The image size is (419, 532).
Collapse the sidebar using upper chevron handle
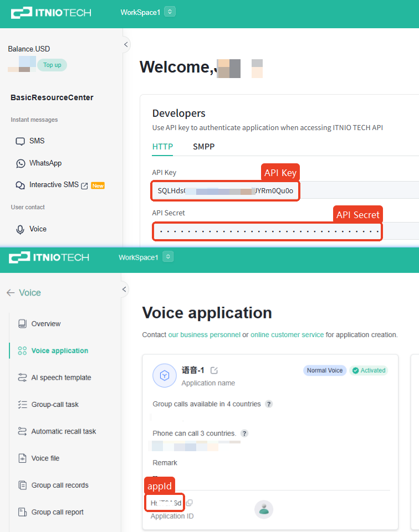[125, 44]
